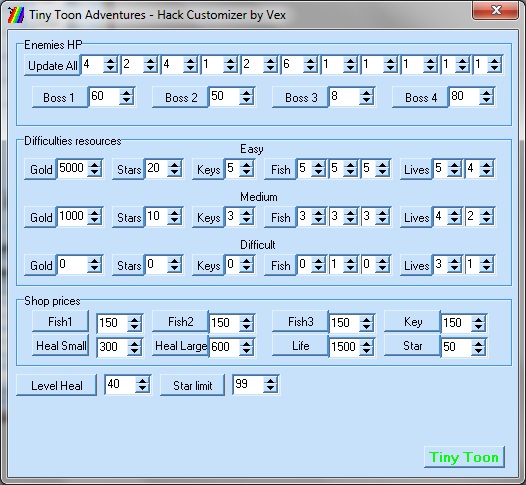Increase Easy Stars value of 20
This screenshot has height=485, width=526.
click(x=174, y=164)
